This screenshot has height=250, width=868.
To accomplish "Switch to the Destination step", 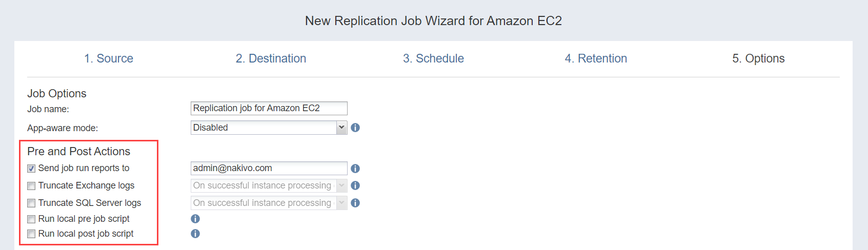I will [x=271, y=58].
